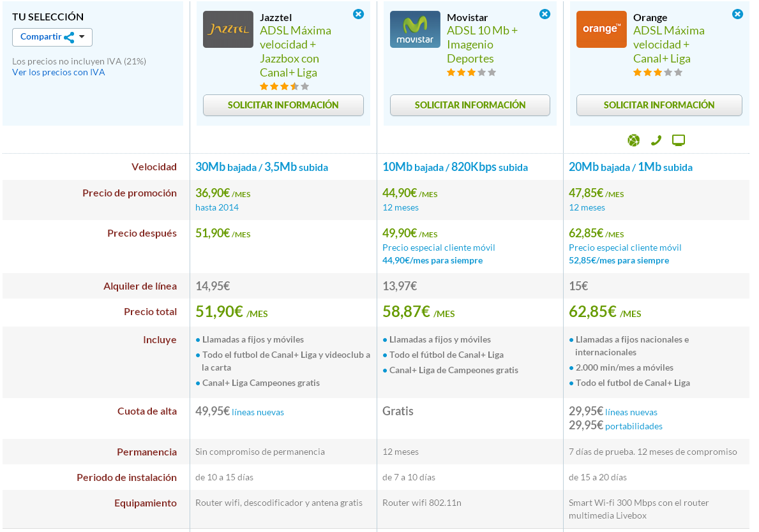Click the Orange logo
The image size is (759, 532).
[x=601, y=29]
